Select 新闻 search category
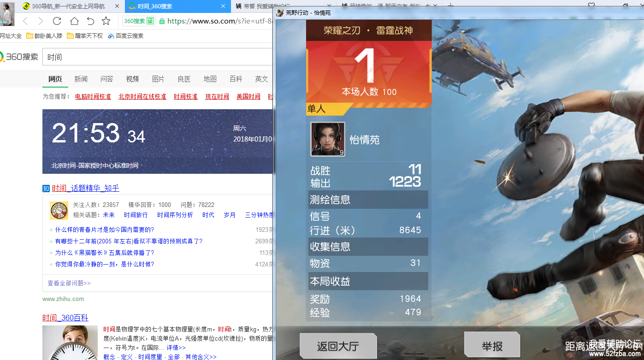644x360 pixels. (81, 79)
